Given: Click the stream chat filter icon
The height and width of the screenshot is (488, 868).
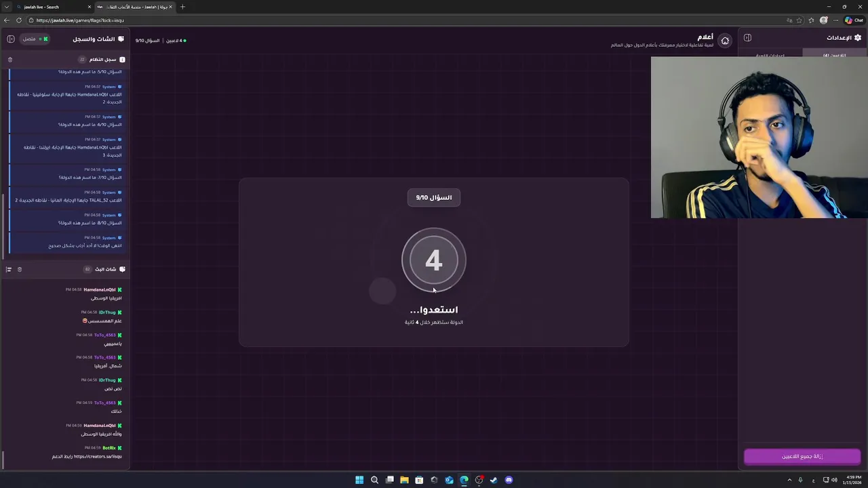Looking at the screenshot, I should point(9,269).
